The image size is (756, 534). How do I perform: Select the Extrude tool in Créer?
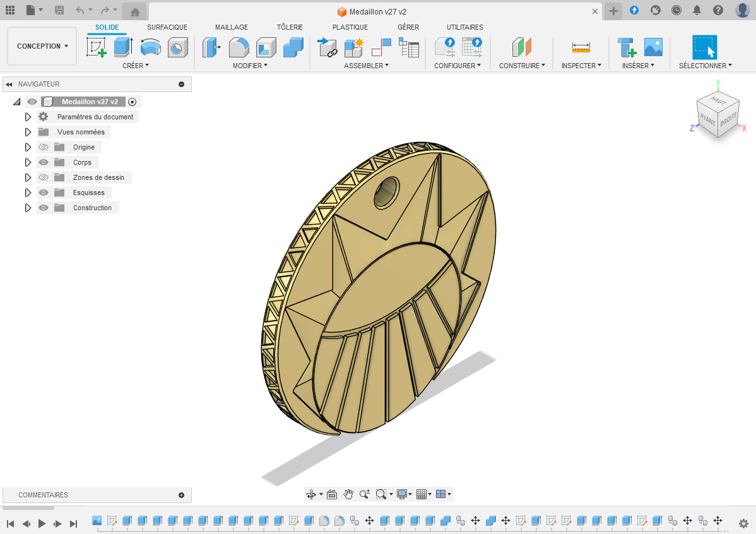click(123, 47)
